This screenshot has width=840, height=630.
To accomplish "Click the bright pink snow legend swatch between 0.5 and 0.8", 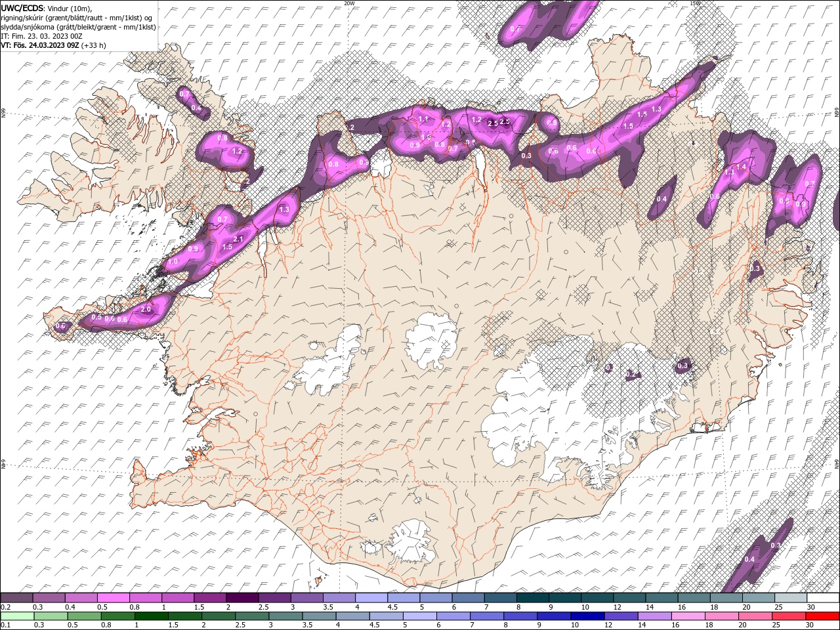I will [x=113, y=598].
